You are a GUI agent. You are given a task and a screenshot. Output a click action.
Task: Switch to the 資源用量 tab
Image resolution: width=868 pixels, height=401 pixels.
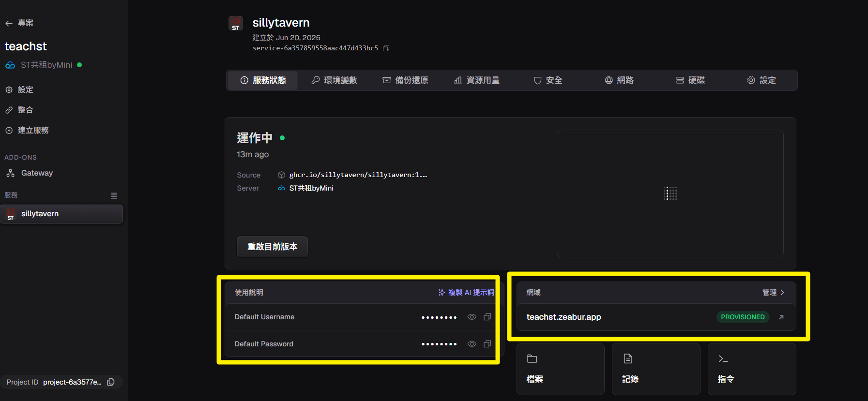(x=476, y=80)
